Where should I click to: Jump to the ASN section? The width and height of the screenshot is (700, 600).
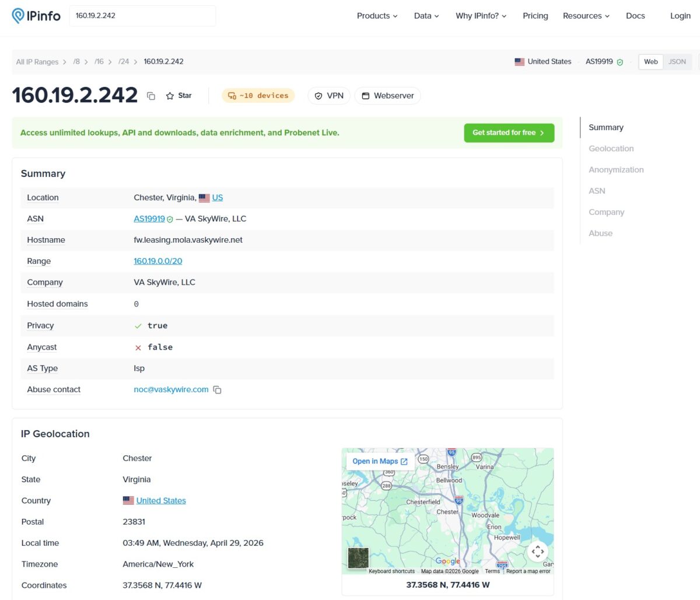[597, 191]
